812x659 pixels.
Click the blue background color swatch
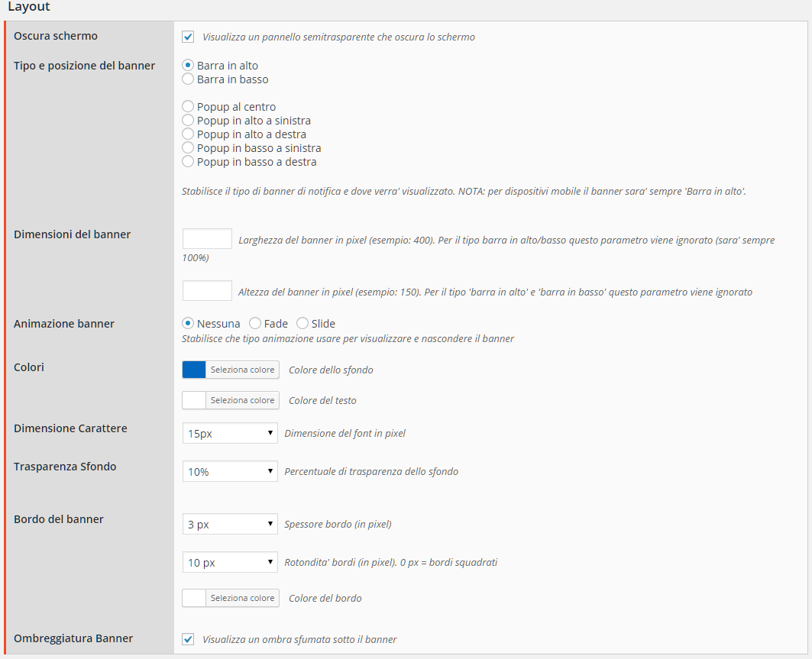(x=194, y=370)
